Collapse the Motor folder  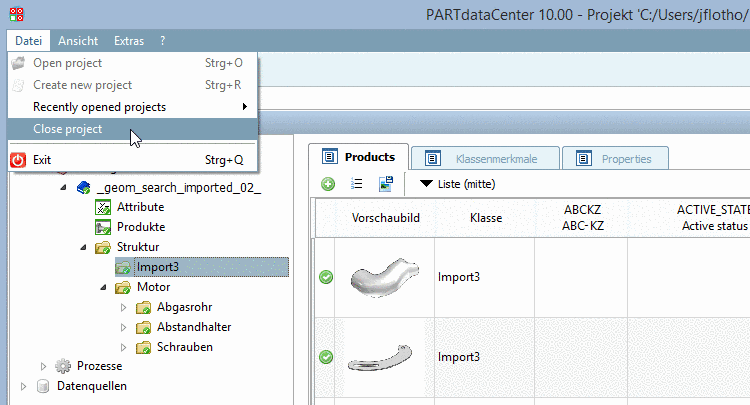coord(104,287)
